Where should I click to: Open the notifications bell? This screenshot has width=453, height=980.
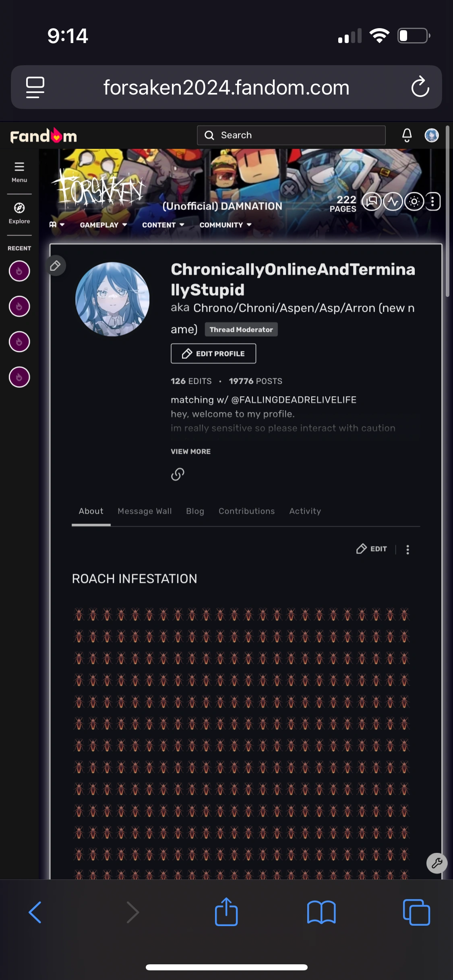click(407, 135)
